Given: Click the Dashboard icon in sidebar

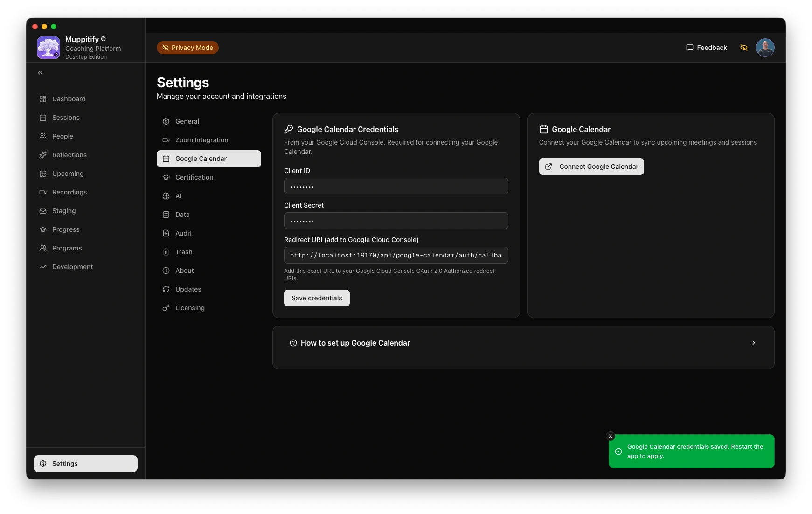Looking at the screenshot, I should pos(43,99).
